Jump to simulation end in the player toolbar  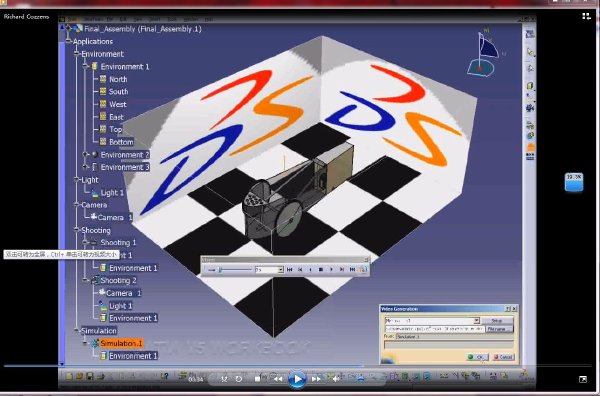(x=352, y=270)
